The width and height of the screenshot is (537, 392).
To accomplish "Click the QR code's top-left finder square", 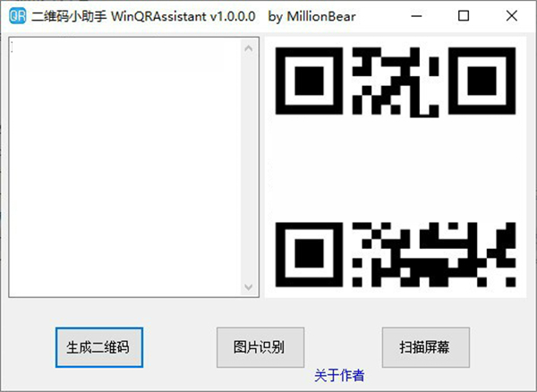I will [307, 77].
